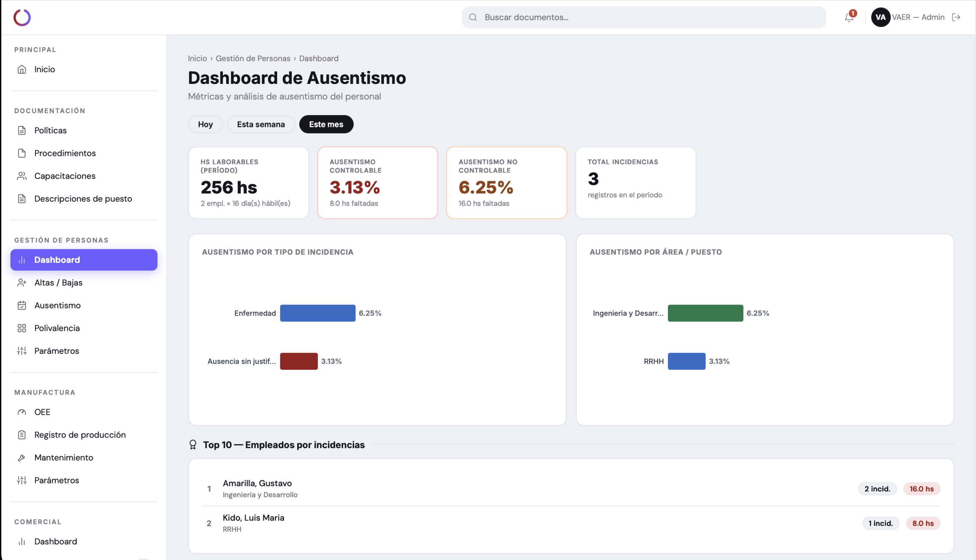Click the blue RRHH bar
Screen dimensions: 976x560
(687, 361)
